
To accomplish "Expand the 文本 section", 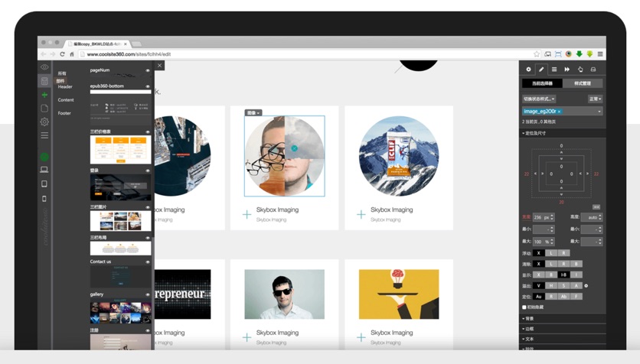I will tap(527, 339).
